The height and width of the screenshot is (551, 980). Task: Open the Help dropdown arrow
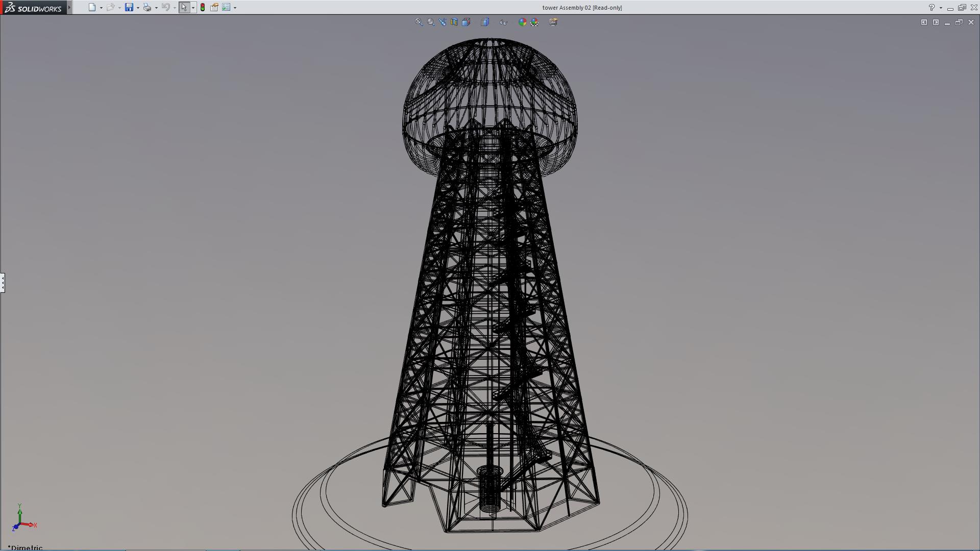(x=941, y=8)
